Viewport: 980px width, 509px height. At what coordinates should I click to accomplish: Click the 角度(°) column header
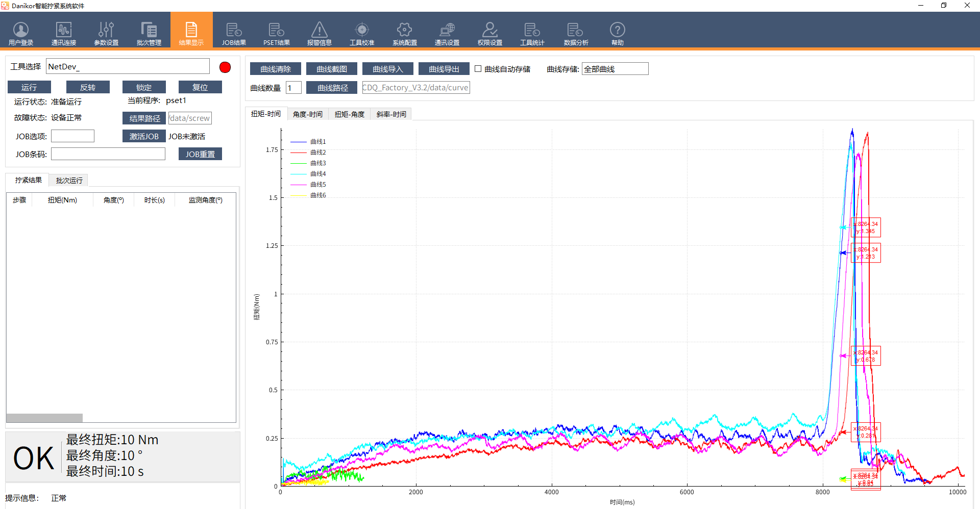(113, 200)
